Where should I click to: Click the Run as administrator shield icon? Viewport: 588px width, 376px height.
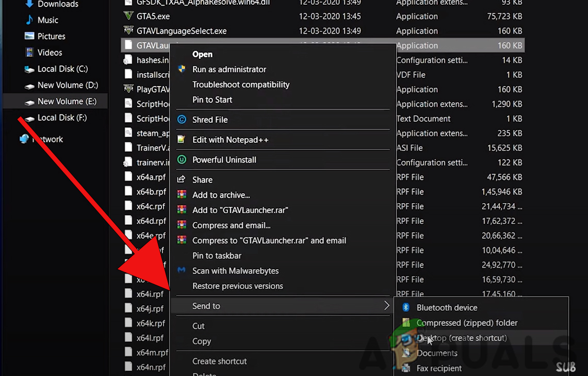click(x=182, y=69)
